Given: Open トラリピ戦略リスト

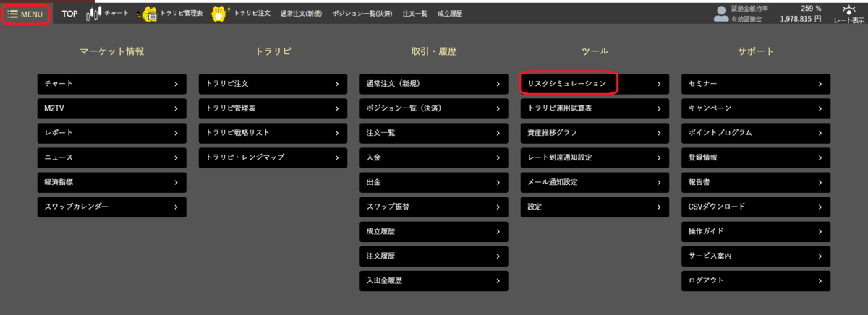Looking at the screenshot, I should click(x=273, y=133).
